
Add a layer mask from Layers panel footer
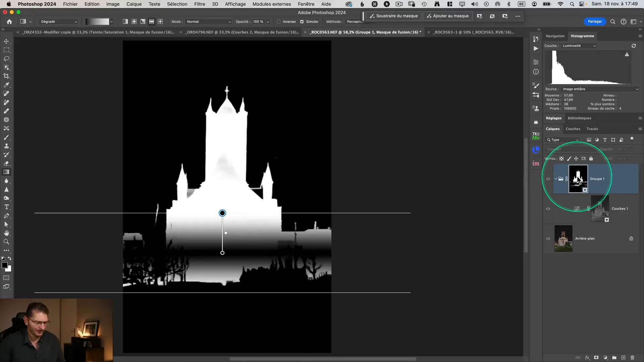pos(596,358)
